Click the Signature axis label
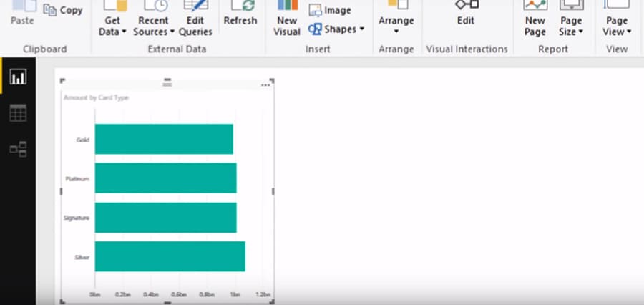This screenshot has width=644, height=305. click(x=77, y=218)
